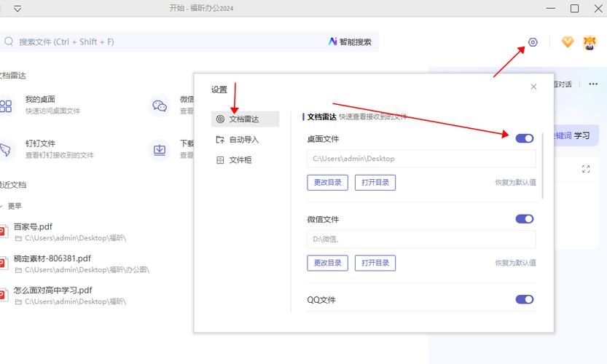
Task: Select 文档雷达 settings tab
Action: 245,119
